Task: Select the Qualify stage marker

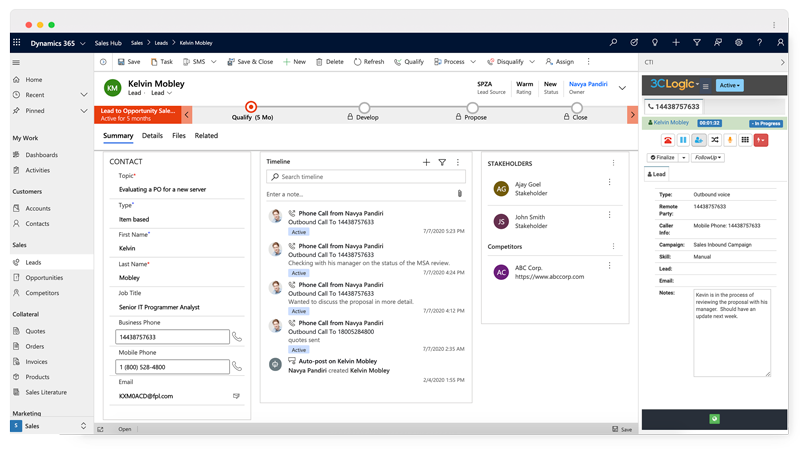Action: click(x=251, y=107)
